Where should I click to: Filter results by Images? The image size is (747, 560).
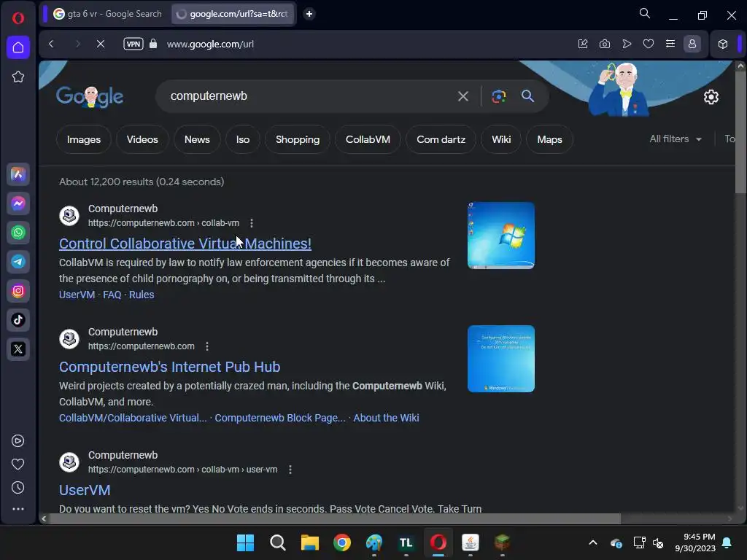click(84, 139)
